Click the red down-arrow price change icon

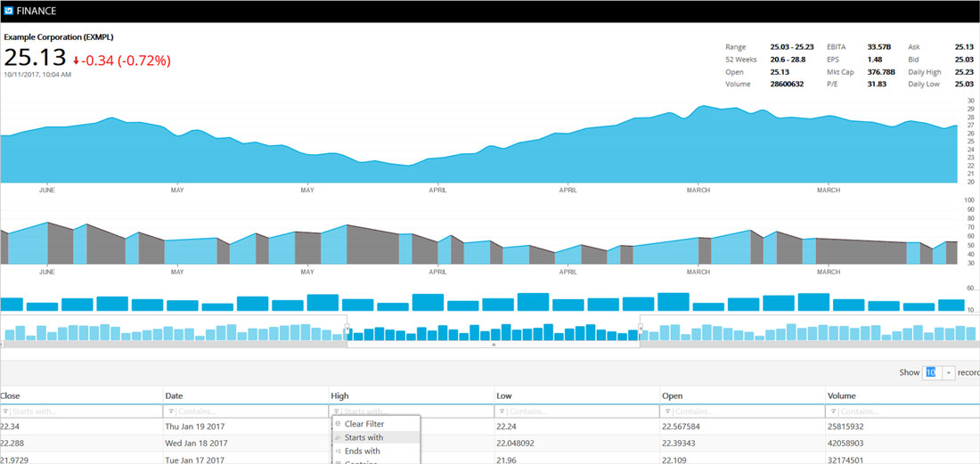coord(77,61)
